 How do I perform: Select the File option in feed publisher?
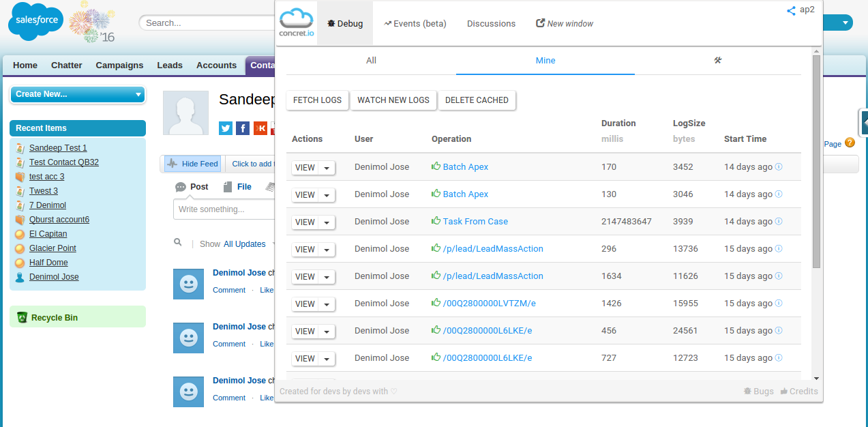(237, 187)
